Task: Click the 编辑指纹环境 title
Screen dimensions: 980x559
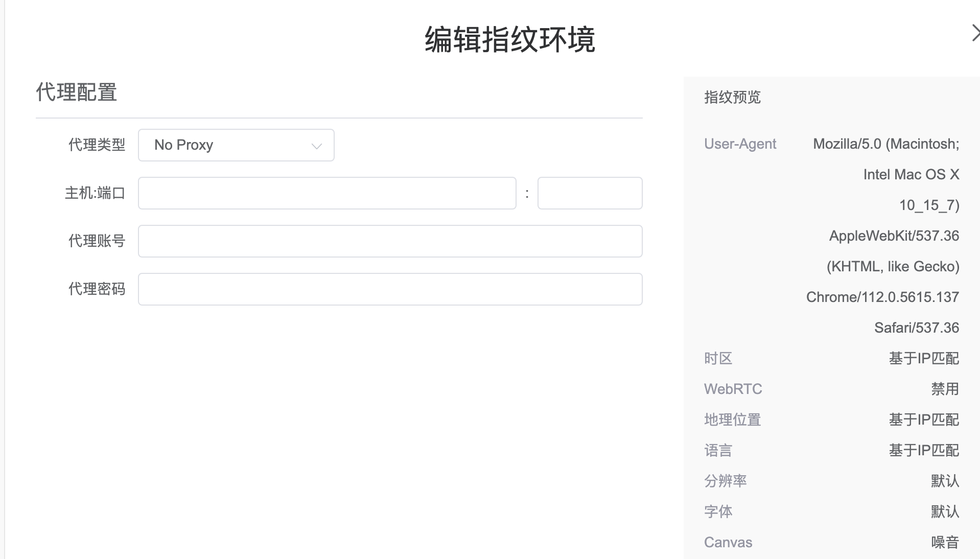Action: coord(510,39)
